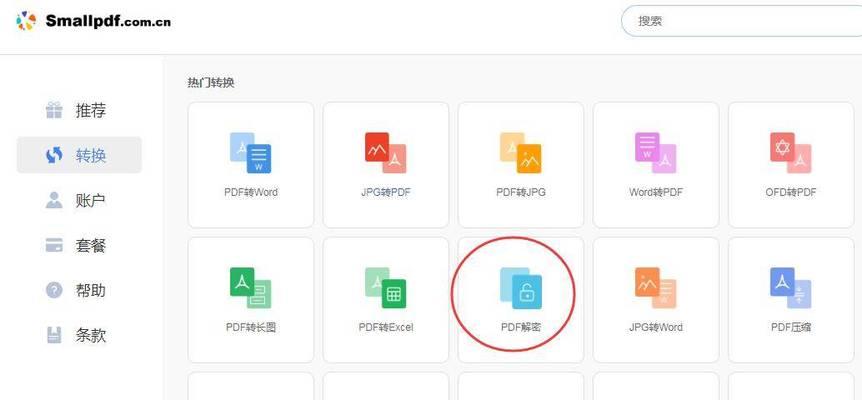This screenshot has width=862, height=400.
Task: Select the OFD转PDF label text
Action: click(791, 192)
